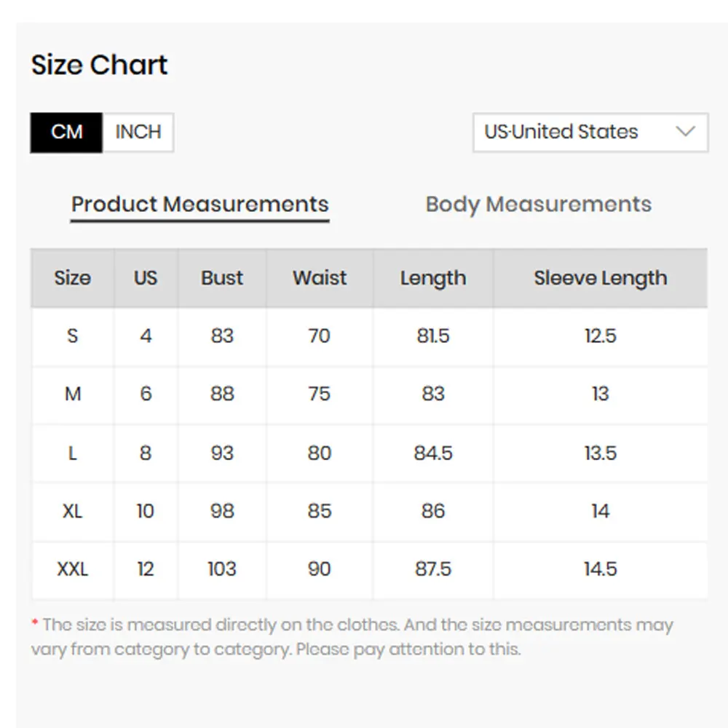
Task: Click the Size column header
Action: pyautogui.click(x=72, y=278)
